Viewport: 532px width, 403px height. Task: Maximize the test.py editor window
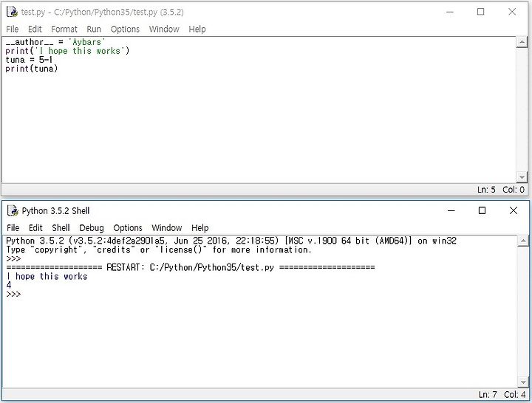point(481,12)
